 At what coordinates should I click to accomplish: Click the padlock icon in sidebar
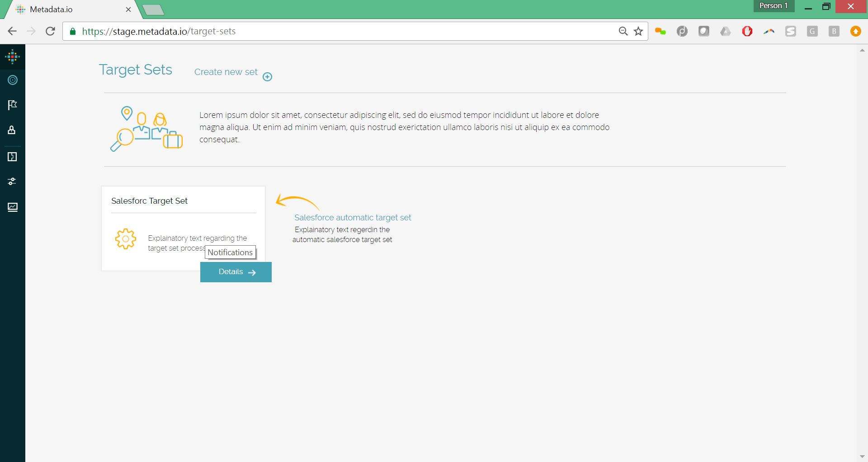[12, 130]
